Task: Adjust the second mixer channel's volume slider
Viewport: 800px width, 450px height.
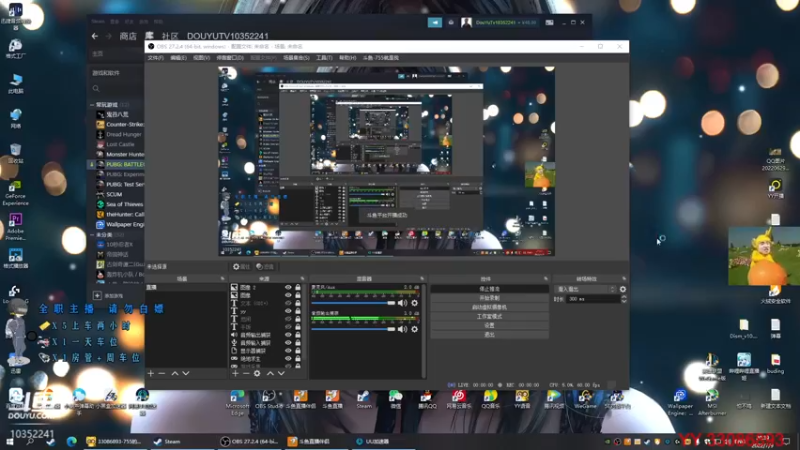Action: [x=353, y=329]
